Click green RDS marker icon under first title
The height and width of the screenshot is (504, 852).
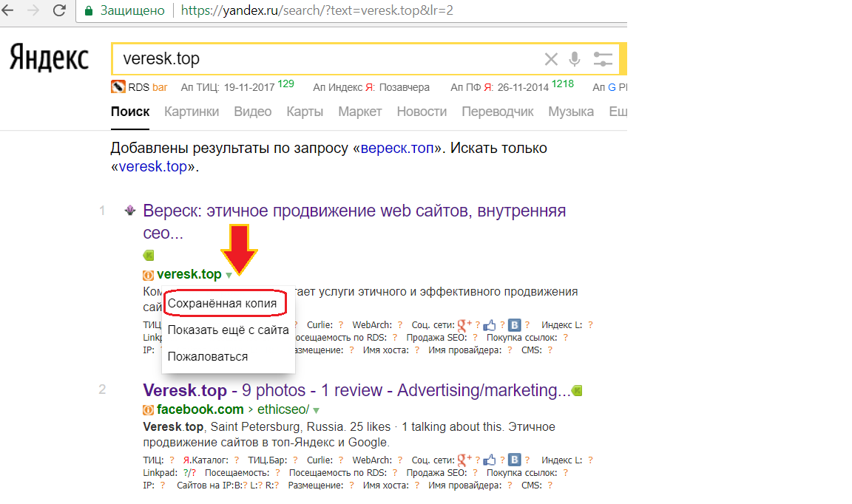(149, 255)
